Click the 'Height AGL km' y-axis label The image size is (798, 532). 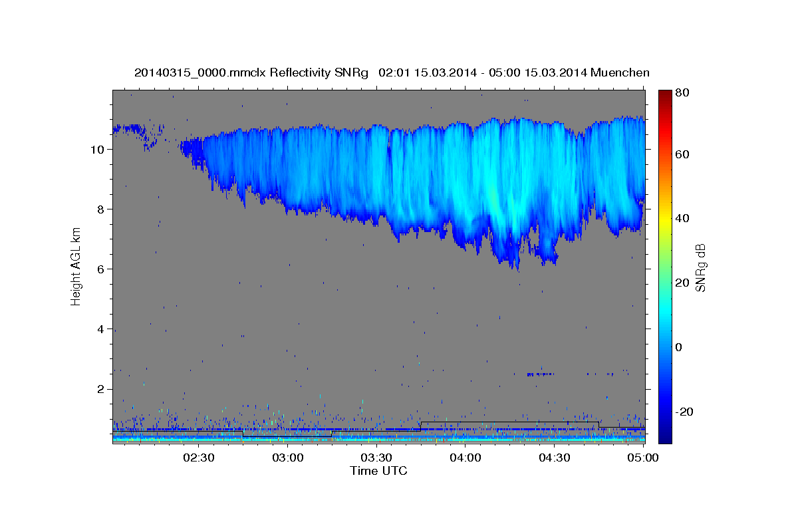pos(76,266)
